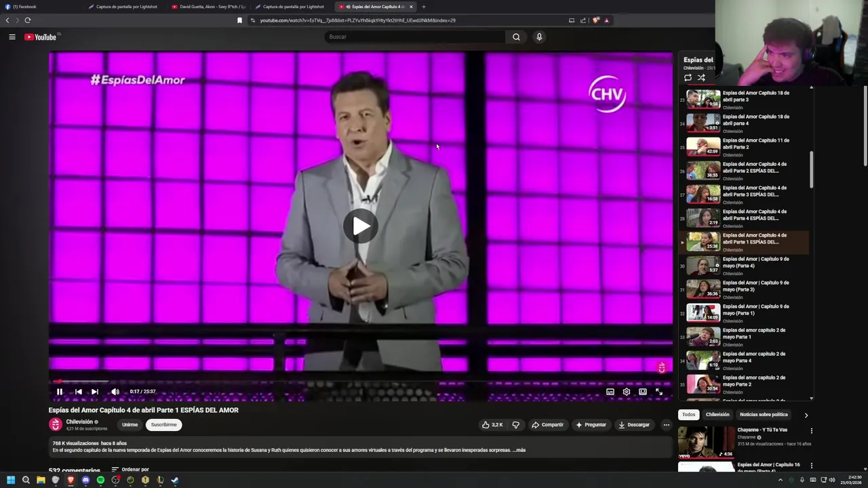Reload the page

28,20
